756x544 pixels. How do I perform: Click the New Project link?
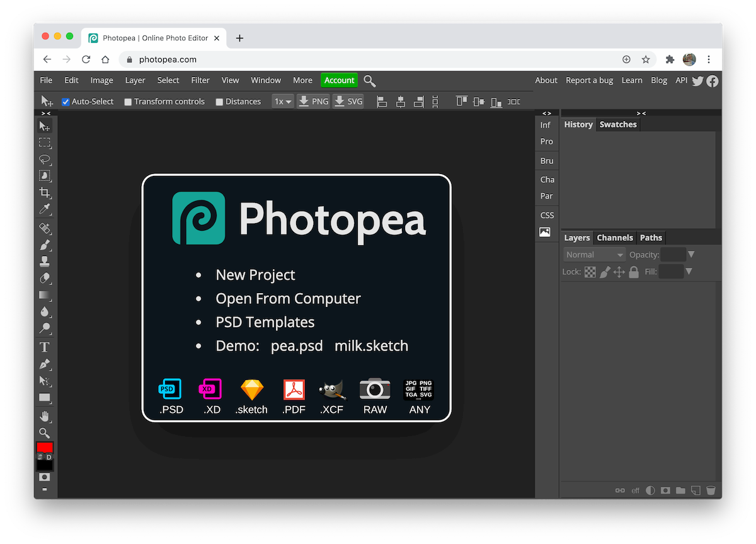[255, 275]
